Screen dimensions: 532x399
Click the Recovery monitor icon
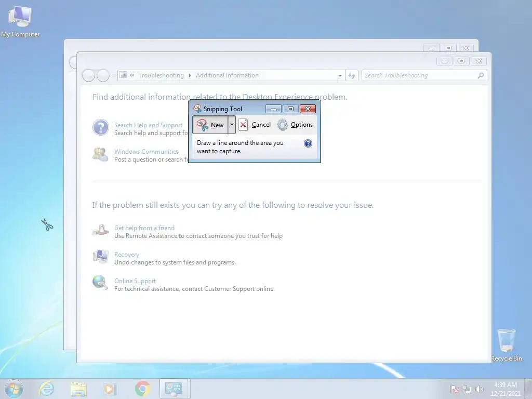[100, 257]
